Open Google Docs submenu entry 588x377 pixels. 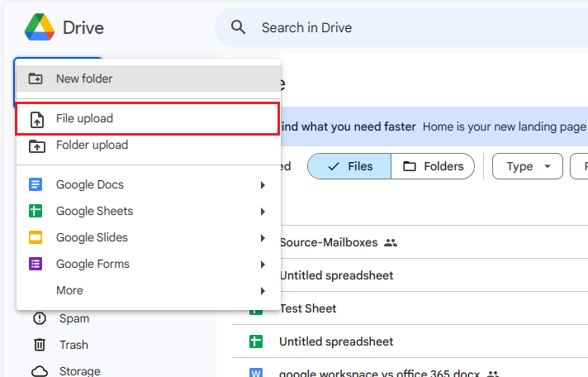(x=149, y=184)
